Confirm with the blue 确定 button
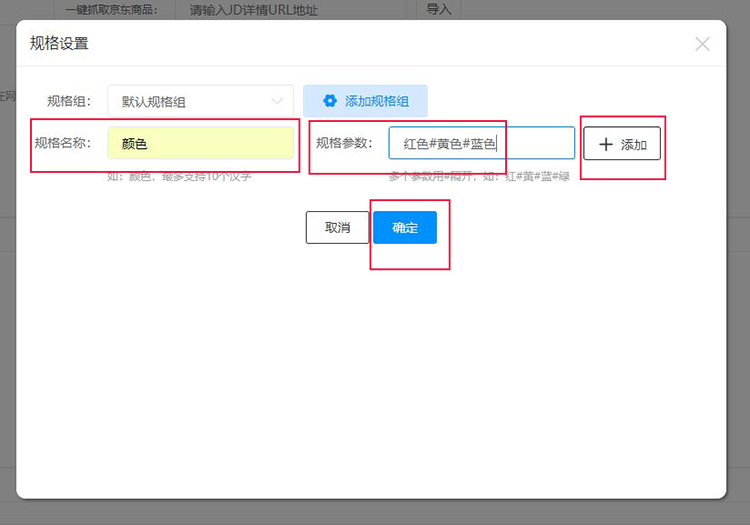 [x=405, y=228]
